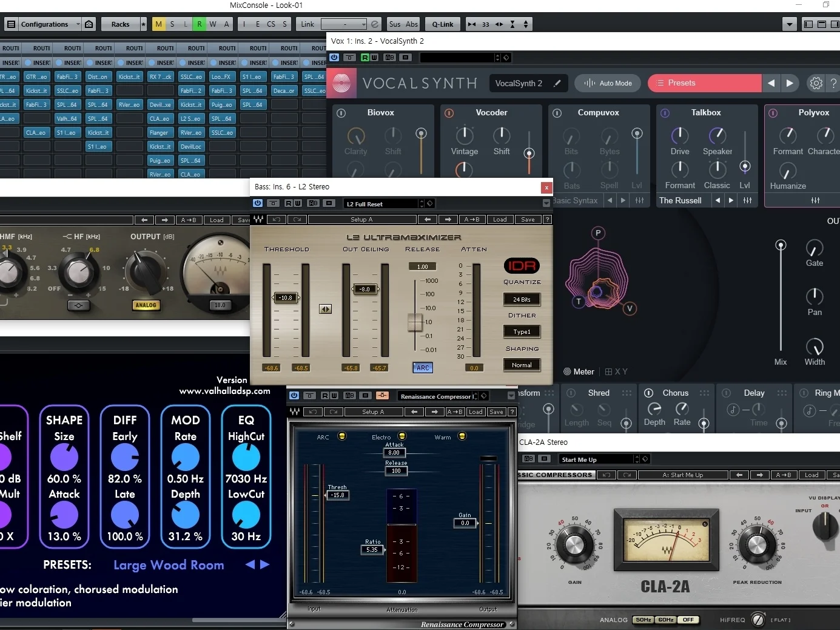The width and height of the screenshot is (840, 630).
Task: Toggle Talkbox module power
Action: tap(665, 113)
